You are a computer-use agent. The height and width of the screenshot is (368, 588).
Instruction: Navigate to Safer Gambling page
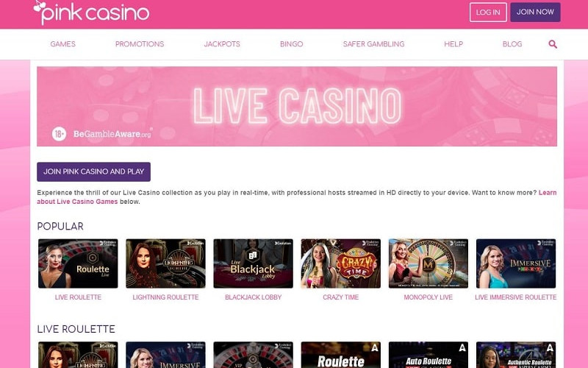click(x=373, y=44)
